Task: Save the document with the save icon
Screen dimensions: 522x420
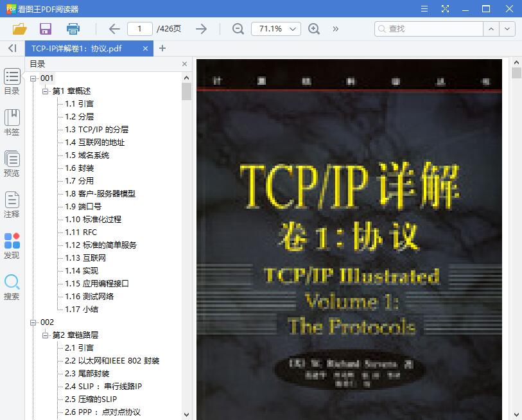Action: coord(45,29)
